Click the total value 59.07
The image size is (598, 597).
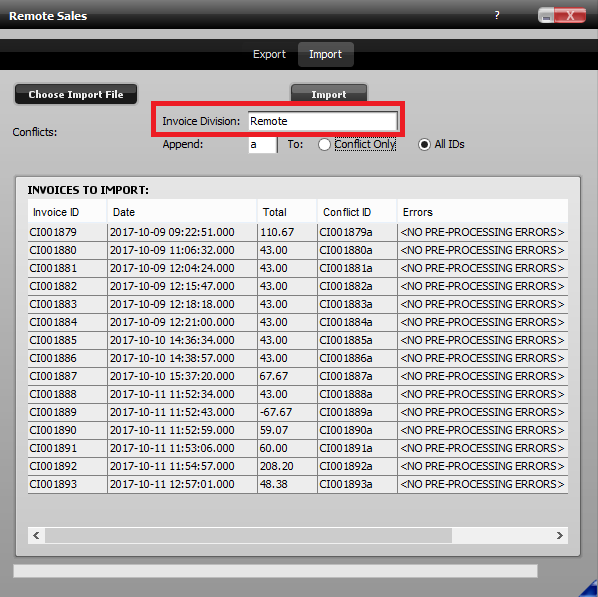click(x=273, y=430)
